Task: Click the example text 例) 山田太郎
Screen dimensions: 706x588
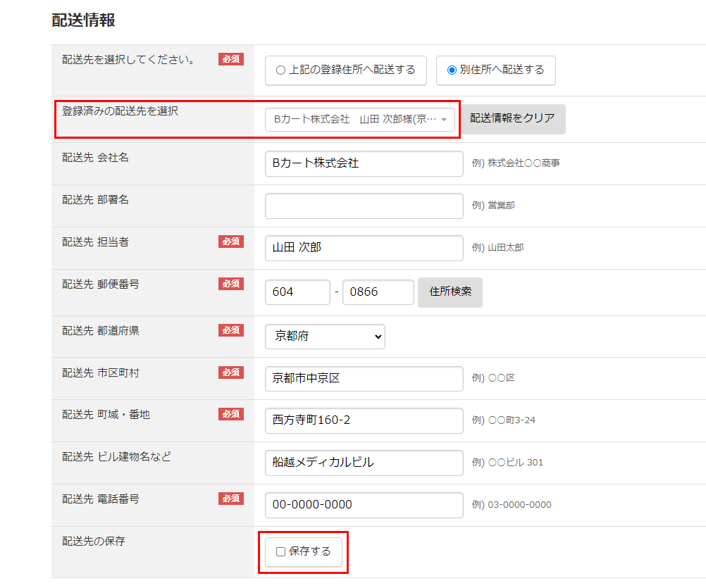Action: click(x=497, y=248)
